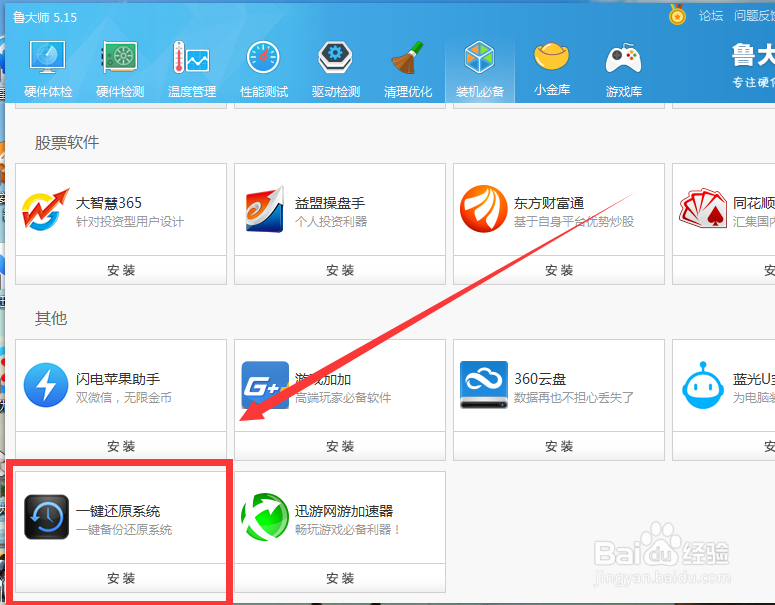The width and height of the screenshot is (775, 605).
Task: Click the 360云盘 title text
Action: point(540,379)
